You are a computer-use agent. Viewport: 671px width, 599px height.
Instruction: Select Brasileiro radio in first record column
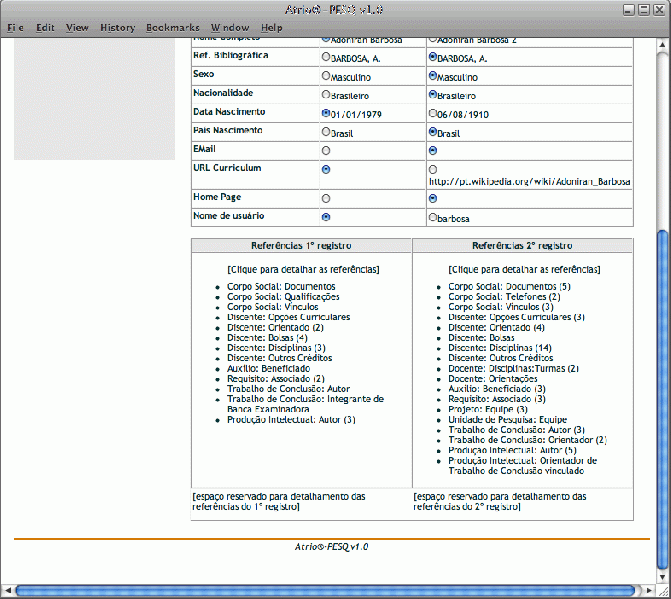325,95
